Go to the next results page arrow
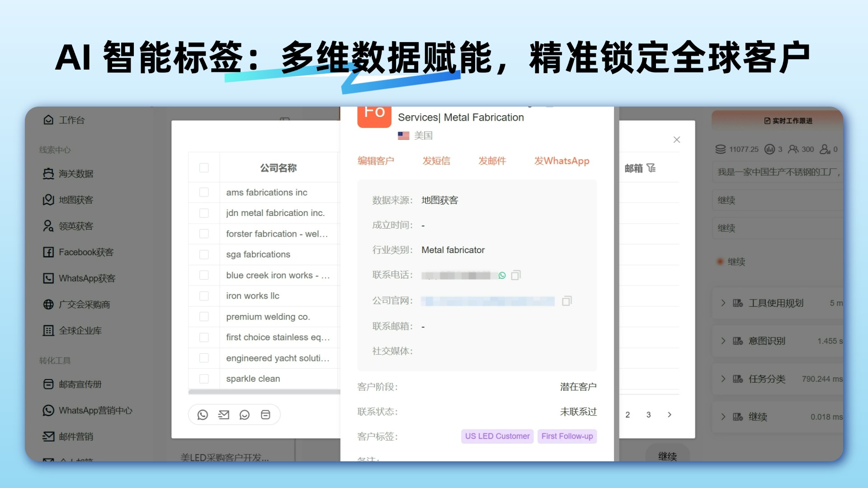 (x=670, y=415)
